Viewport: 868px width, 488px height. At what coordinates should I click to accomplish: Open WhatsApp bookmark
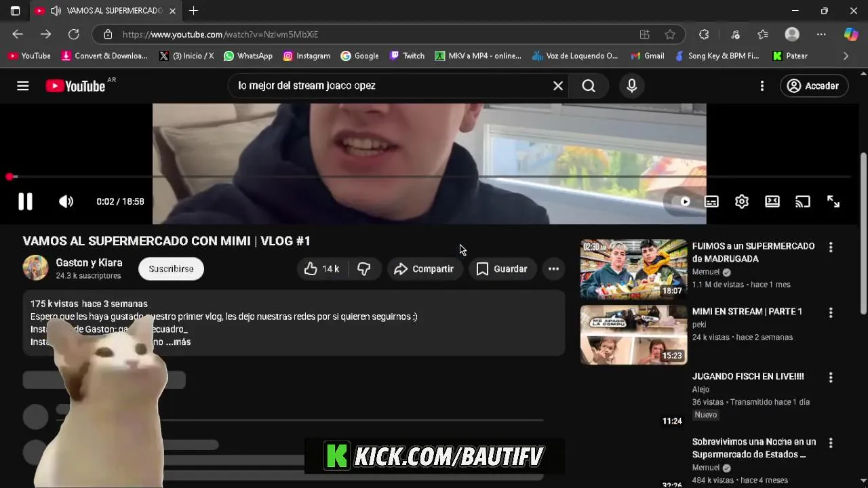click(x=248, y=56)
